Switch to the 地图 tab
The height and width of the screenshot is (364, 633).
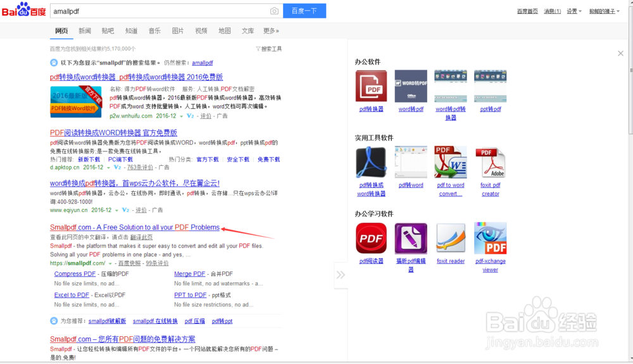click(225, 30)
